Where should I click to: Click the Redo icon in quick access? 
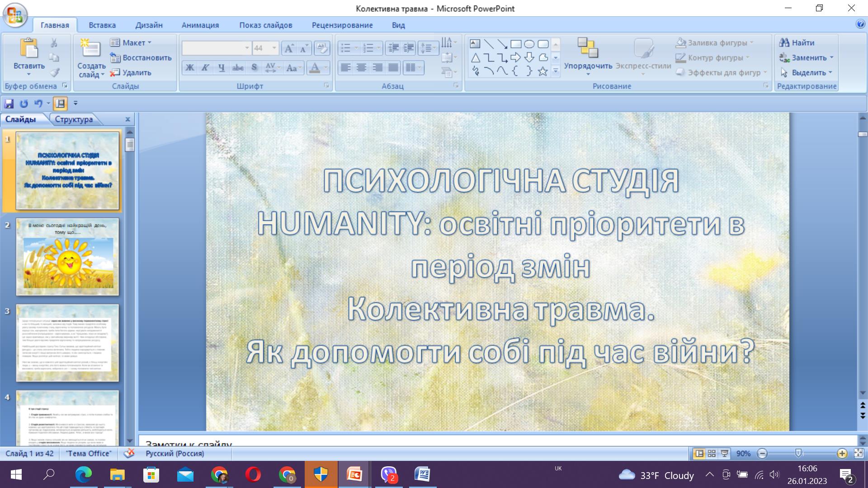pos(24,103)
